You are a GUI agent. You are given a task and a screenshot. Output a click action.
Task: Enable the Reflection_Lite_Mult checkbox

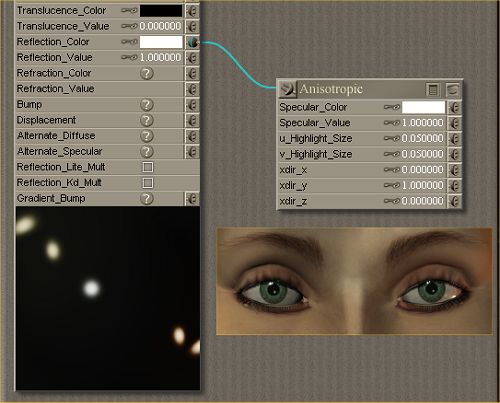pos(148,167)
